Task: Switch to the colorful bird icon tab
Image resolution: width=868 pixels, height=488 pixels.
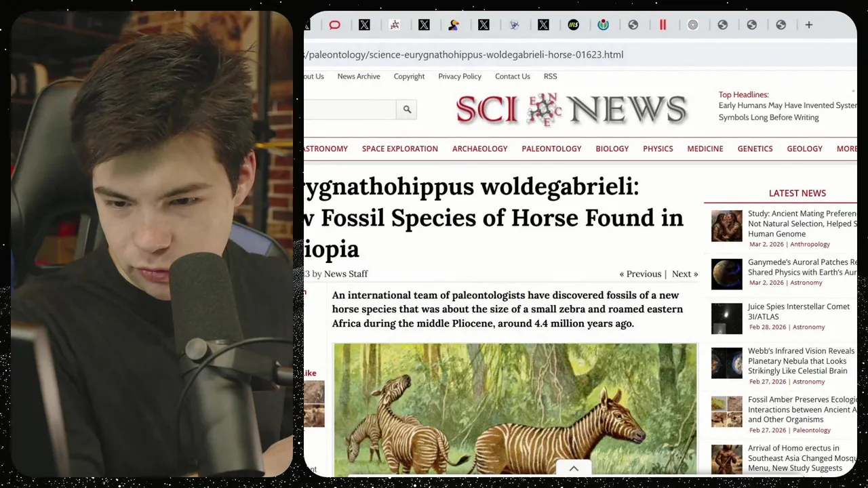Action: point(454,25)
